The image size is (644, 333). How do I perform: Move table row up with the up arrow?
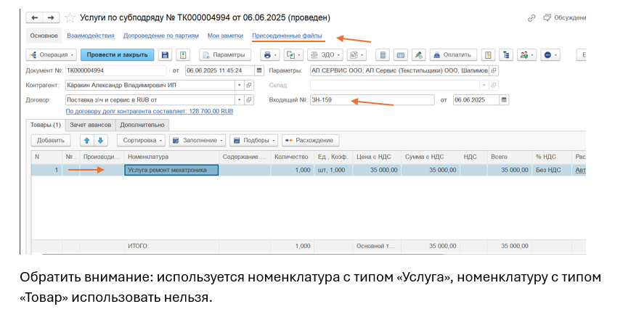coord(86,140)
